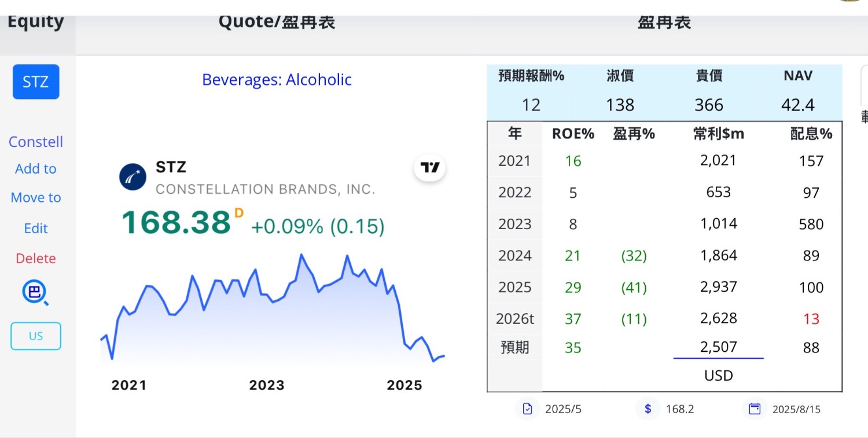This screenshot has width=868, height=438.
Task: Click 2025 earnings value 2,937
Action: pos(719,287)
